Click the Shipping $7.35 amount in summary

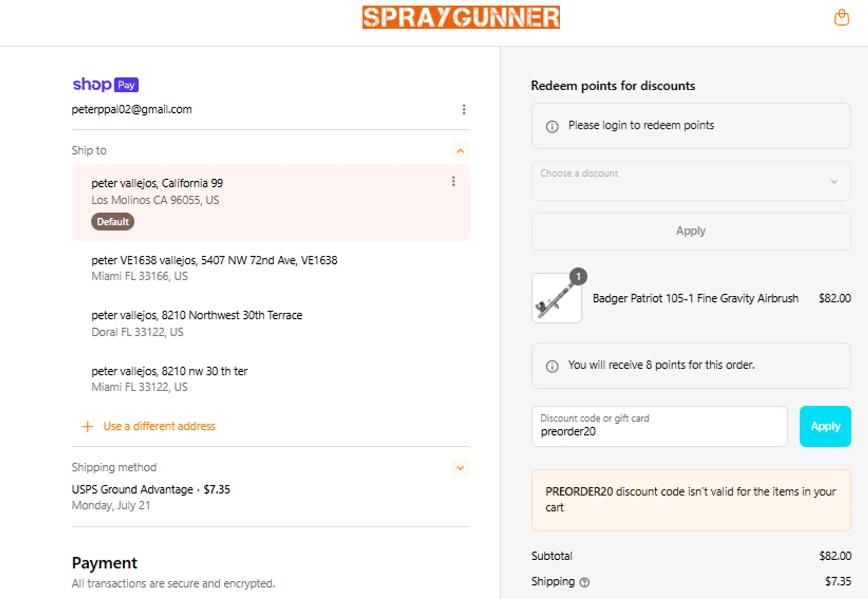[x=838, y=581]
